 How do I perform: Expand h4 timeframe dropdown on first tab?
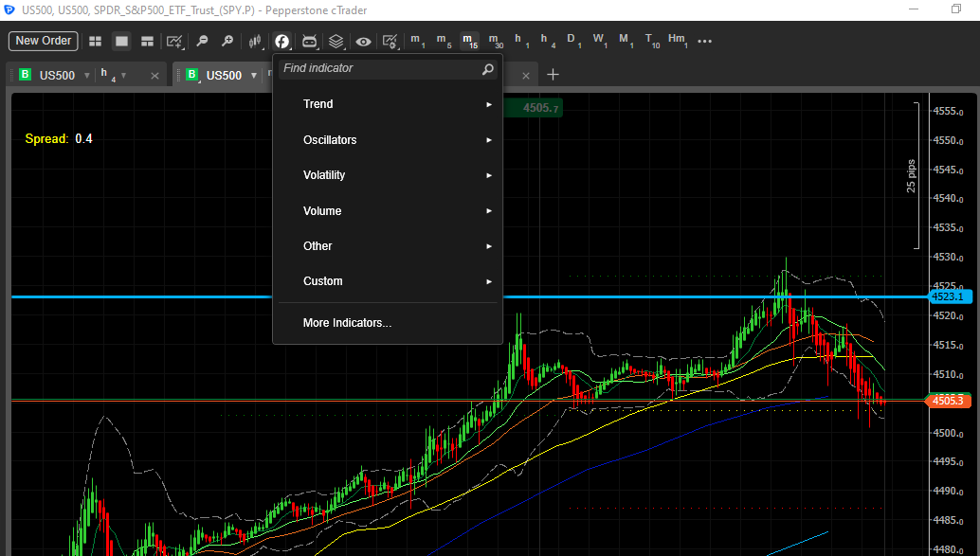(124, 76)
